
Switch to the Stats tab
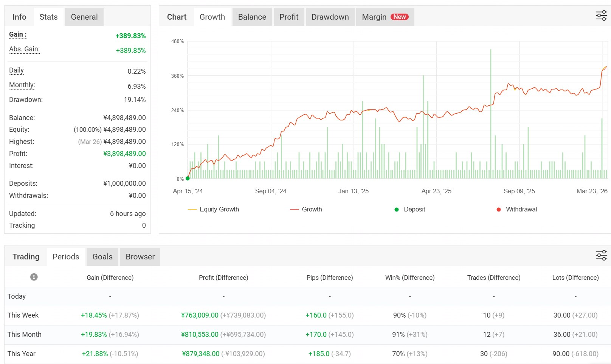click(x=48, y=17)
